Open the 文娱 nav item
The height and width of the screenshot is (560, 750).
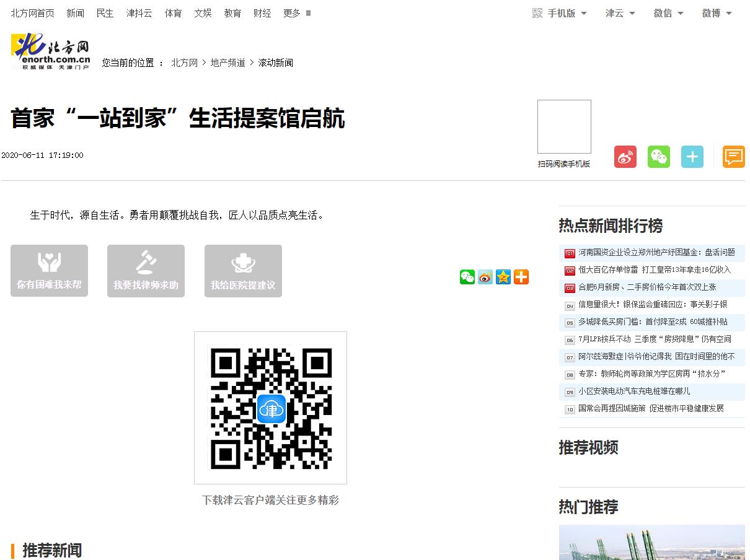tap(203, 13)
